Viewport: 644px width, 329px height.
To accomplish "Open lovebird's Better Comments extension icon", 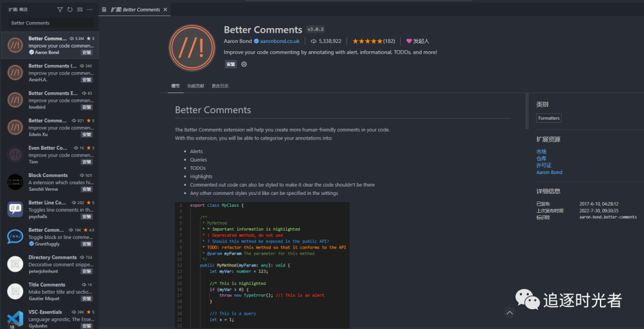I will [x=15, y=100].
